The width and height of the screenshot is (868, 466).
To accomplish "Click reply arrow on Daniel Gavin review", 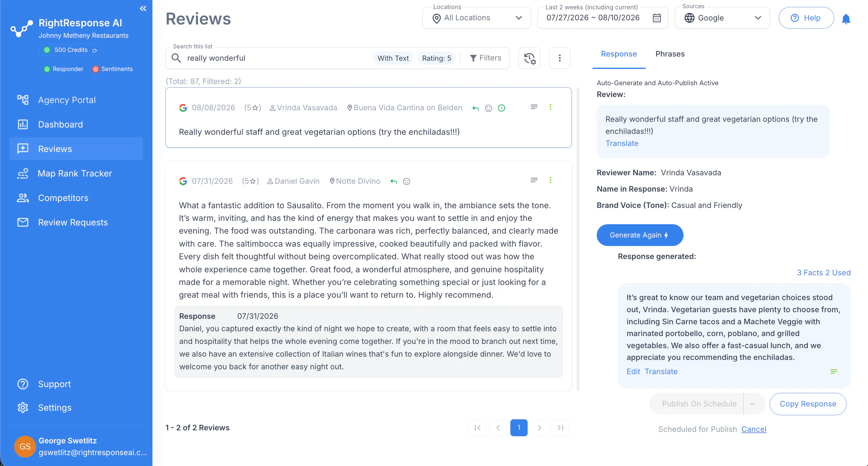I will [x=393, y=182].
